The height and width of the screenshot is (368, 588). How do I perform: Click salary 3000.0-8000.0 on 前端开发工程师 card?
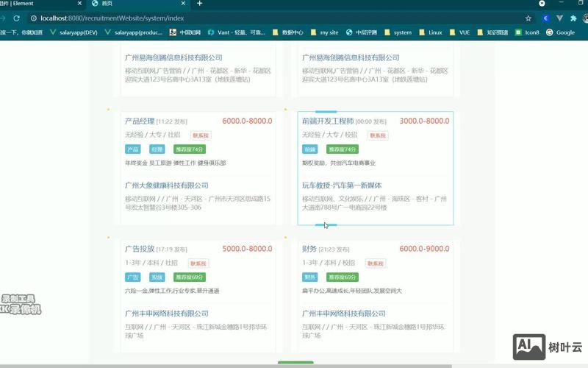424,121
